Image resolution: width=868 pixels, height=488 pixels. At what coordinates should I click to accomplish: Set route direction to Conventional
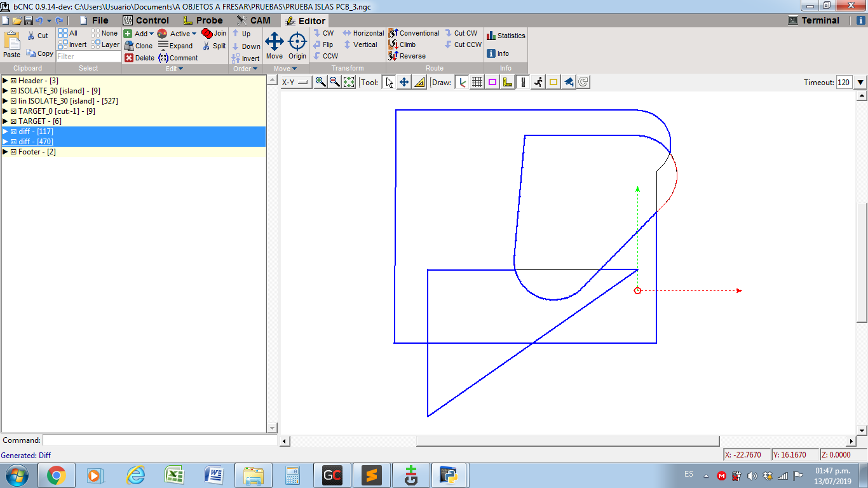[414, 33]
